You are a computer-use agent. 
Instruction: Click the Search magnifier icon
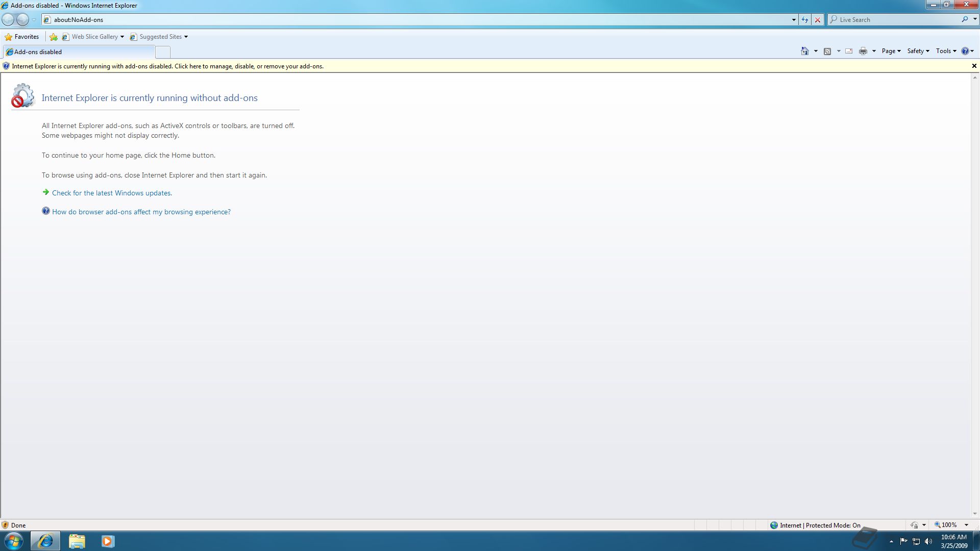(965, 19)
